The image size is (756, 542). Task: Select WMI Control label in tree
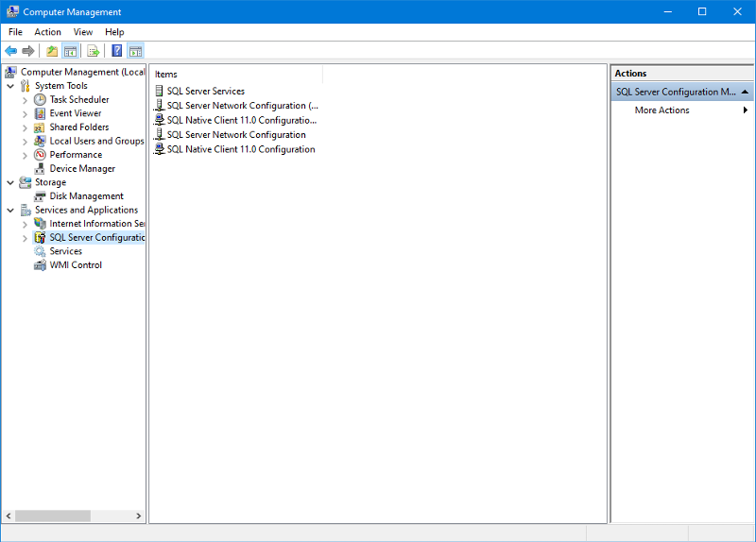76,265
